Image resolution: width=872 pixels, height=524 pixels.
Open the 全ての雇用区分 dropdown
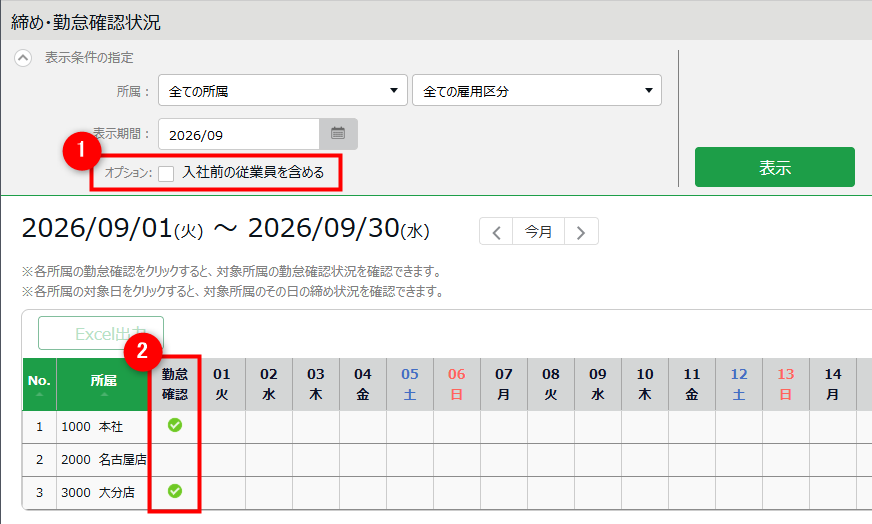(x=537, y=90)
